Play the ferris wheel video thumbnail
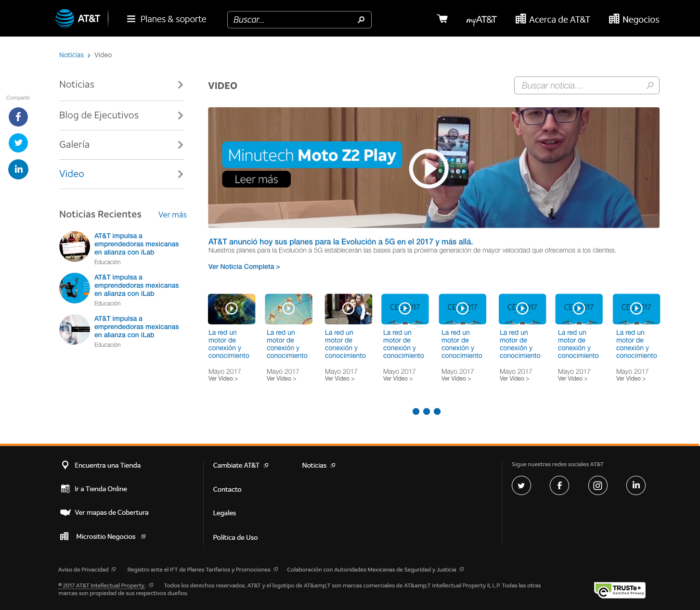This screenshot has height=610, width=700. click(x=288, y=309)
